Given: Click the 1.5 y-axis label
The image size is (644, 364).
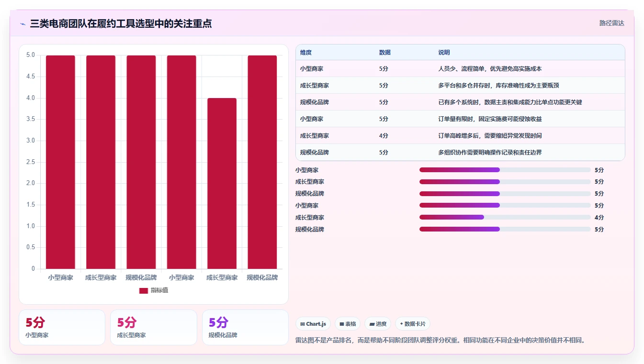Looking at the screenshot, I should 31,205.
